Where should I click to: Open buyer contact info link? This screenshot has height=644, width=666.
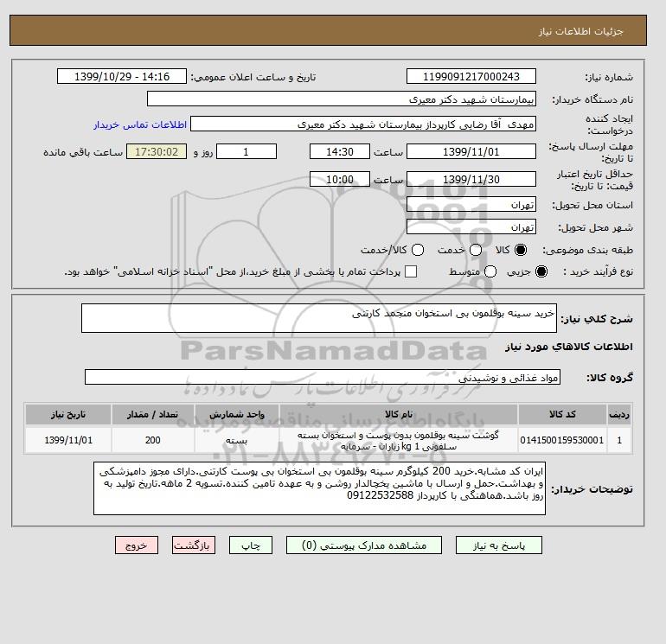click(x=140, y=124)
